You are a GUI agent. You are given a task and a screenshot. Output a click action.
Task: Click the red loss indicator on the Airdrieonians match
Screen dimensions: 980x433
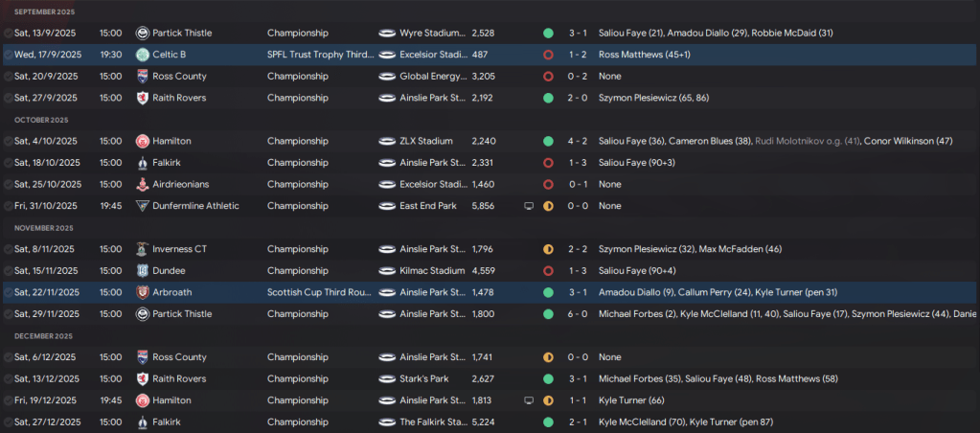tap(548, 184)
